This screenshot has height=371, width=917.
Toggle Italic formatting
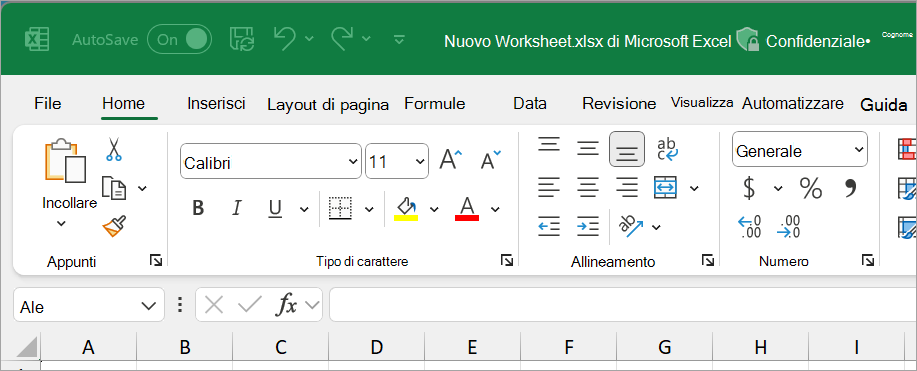point(236,208)
